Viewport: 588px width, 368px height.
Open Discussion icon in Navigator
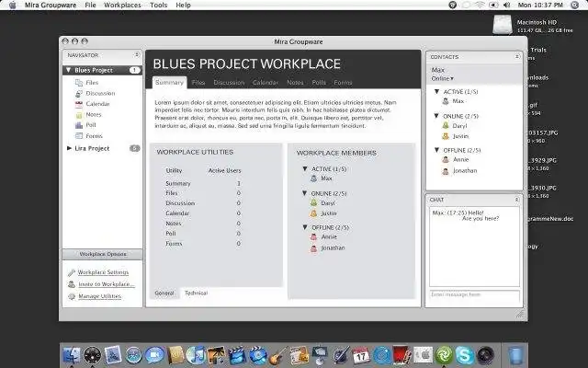tap(79, 94)
